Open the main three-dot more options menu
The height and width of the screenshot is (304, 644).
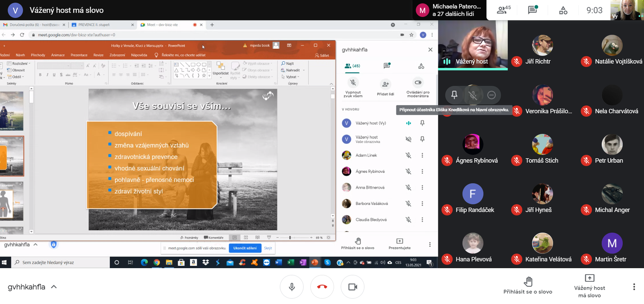point(634,287)
